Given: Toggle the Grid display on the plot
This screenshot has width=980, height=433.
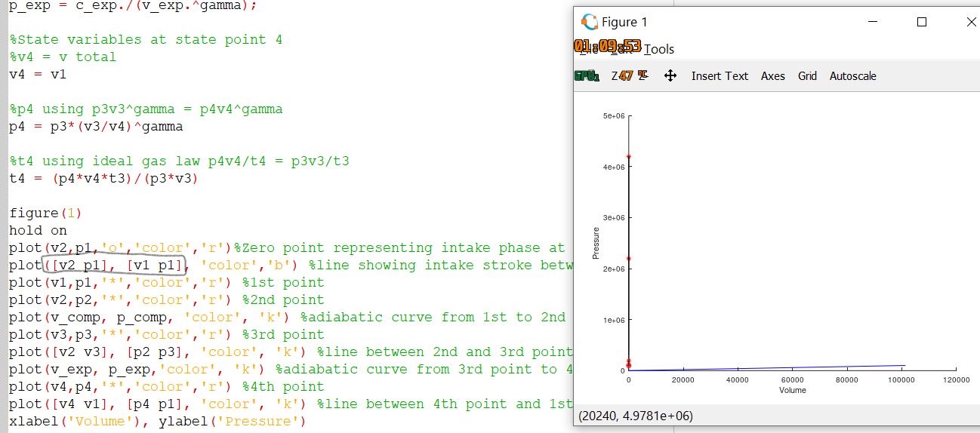Looking at the screenshot, I should [807, 76].
